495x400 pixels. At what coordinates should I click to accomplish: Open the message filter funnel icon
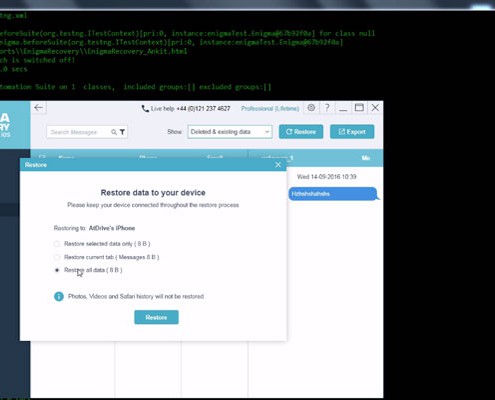pos(122,132)
